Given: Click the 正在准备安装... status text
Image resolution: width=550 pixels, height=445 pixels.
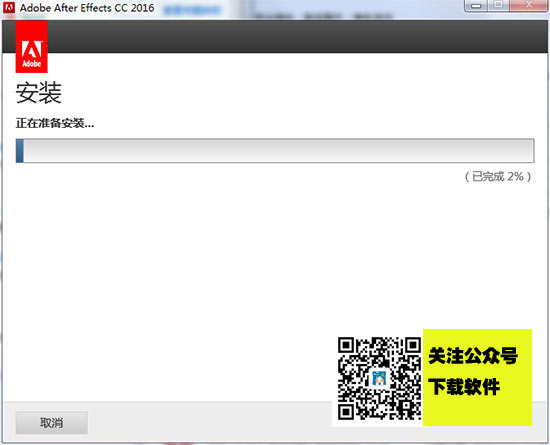Looking at the screenshot, I should 55,123.
